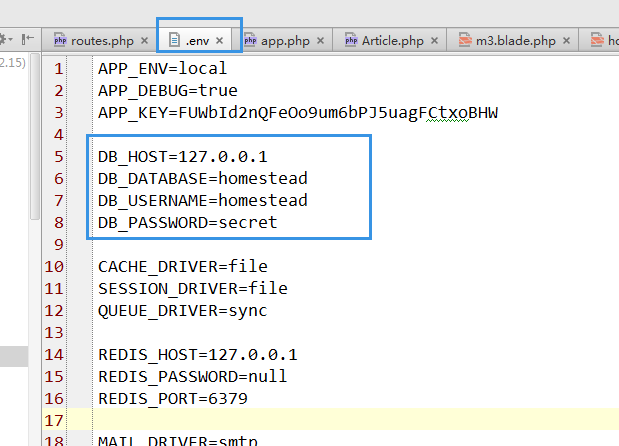Click the hide project panel icon
The height and width of the screenshot is (446, 619).
point(28,40)
